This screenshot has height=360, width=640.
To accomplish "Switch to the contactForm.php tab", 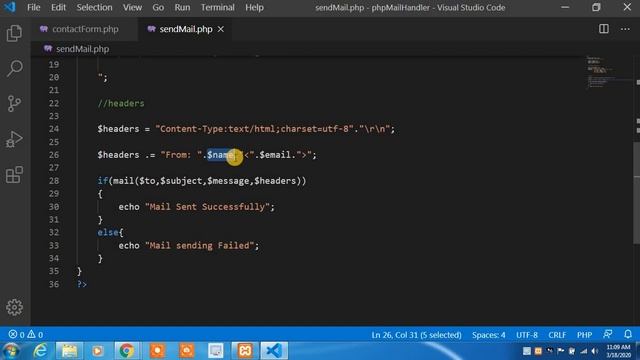I will [85, 29].
